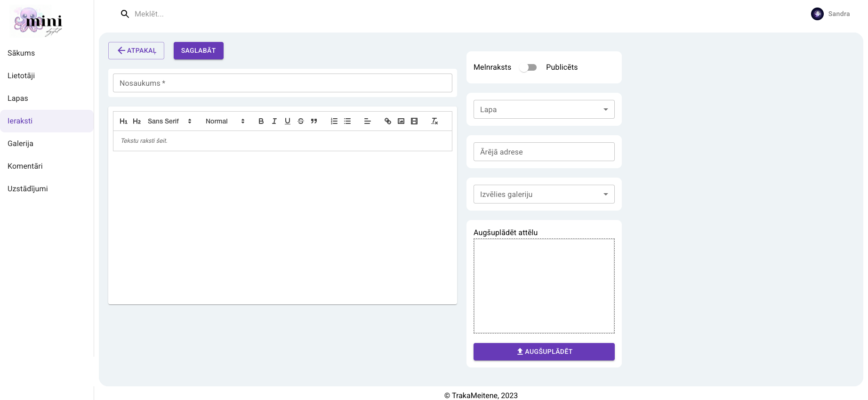Image resolution: width=868 pixels, height=400 pixels.
Task: Clear text formatting with the Tx icon
Action: tap(434, 121)
